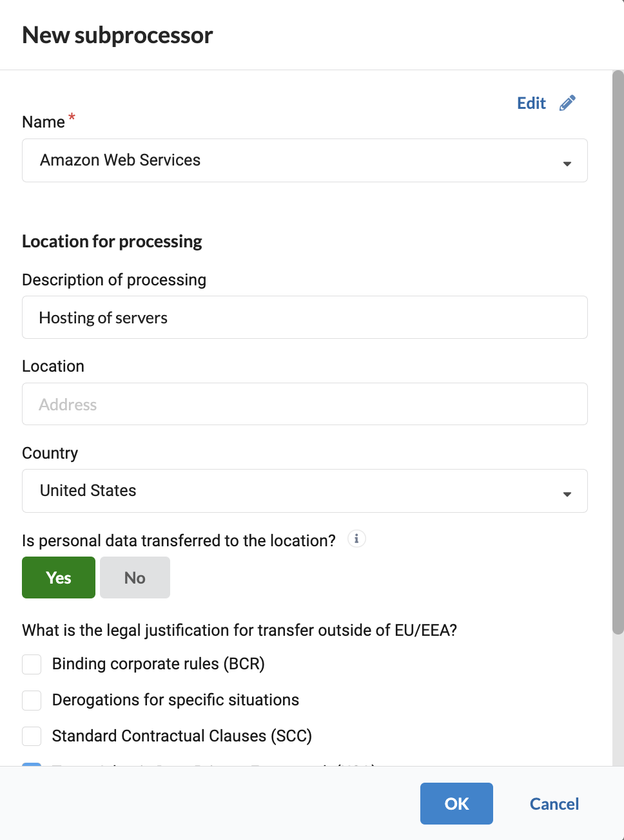This screenshot has width=624, height=840.
Task: Select No for personal data transfer
Action: coord(135,578)
